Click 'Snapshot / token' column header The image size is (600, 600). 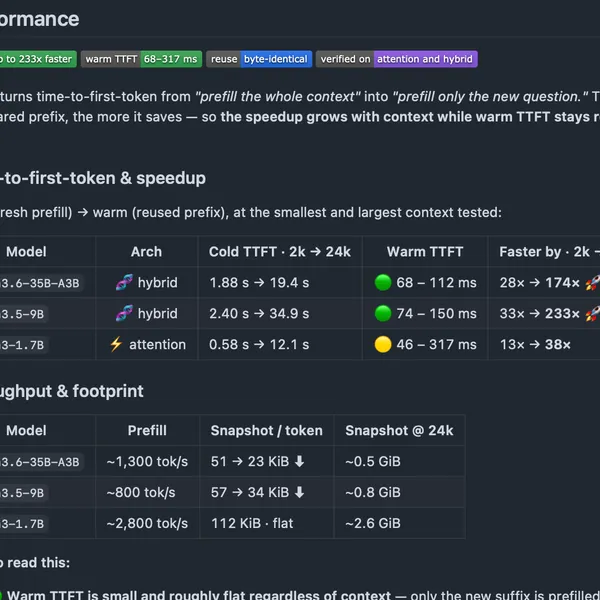pyautogui.click(x=267, y=430)
